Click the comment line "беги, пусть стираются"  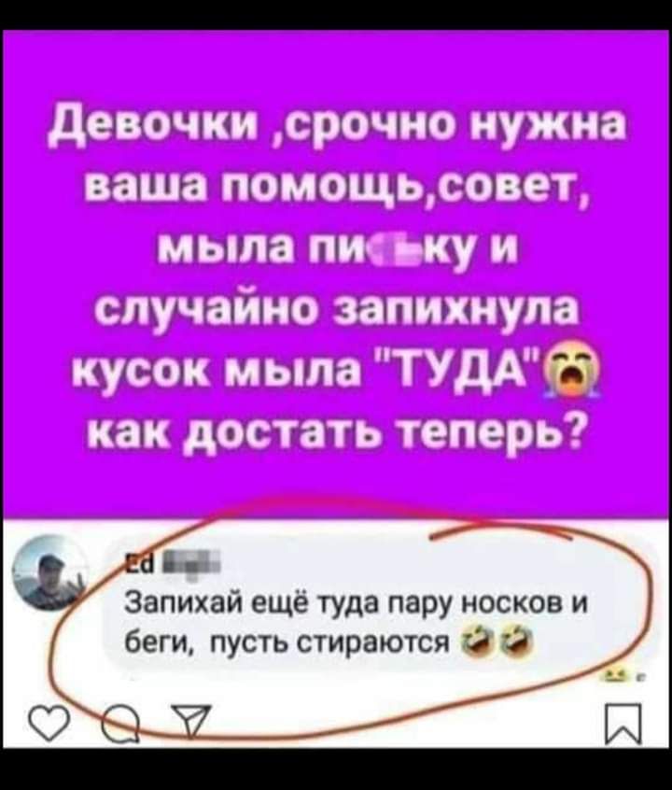(x=287, y=641)
